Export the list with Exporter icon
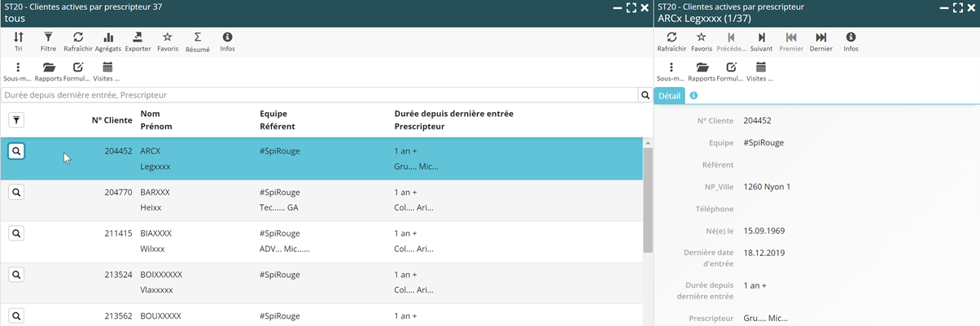The height and width of the screenshot is (326, 980). tap(138, 42)
